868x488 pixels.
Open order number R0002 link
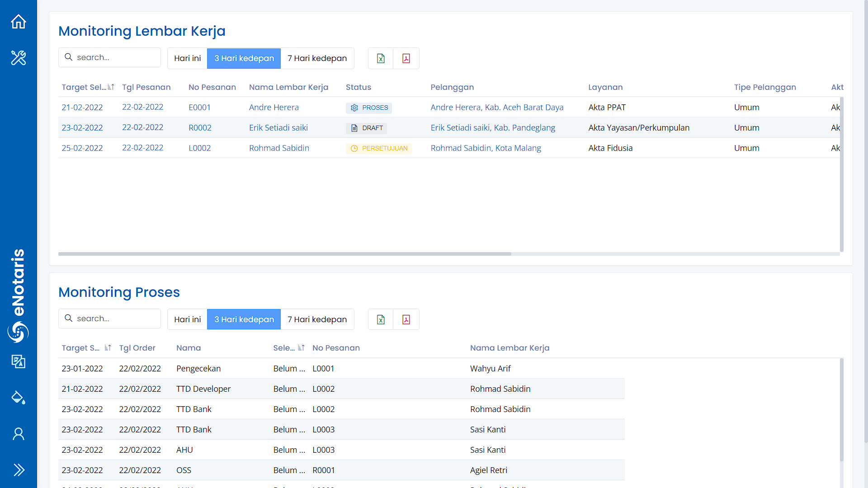tap(200, 128)
